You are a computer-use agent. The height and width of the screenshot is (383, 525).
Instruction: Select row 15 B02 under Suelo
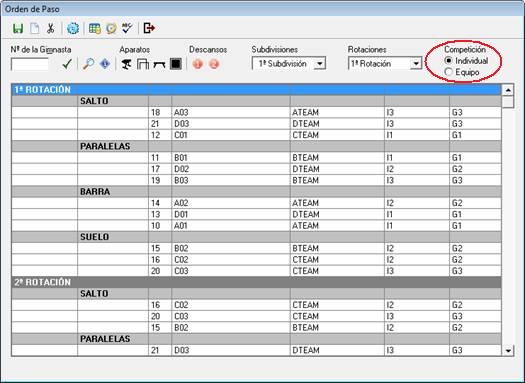pyautogui.click(x=256, y=248)
